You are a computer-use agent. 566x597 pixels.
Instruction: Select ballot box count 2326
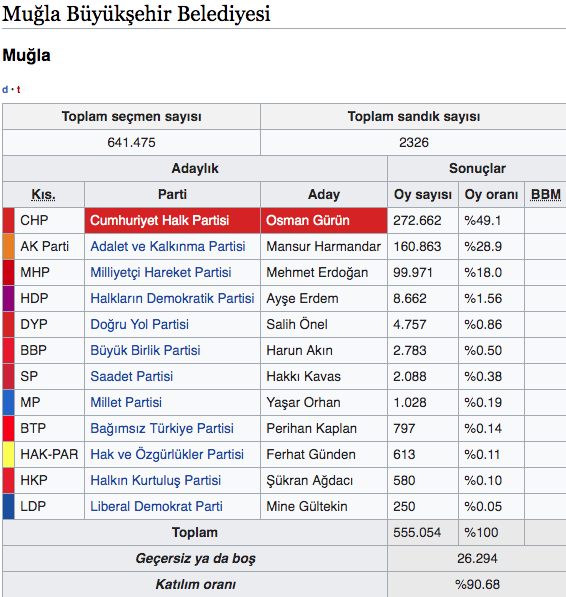click(414, 142)
